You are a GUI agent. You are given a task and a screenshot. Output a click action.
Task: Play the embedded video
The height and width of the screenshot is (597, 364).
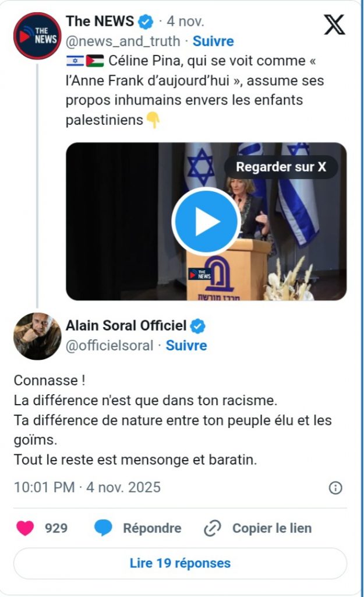point(206,222)
